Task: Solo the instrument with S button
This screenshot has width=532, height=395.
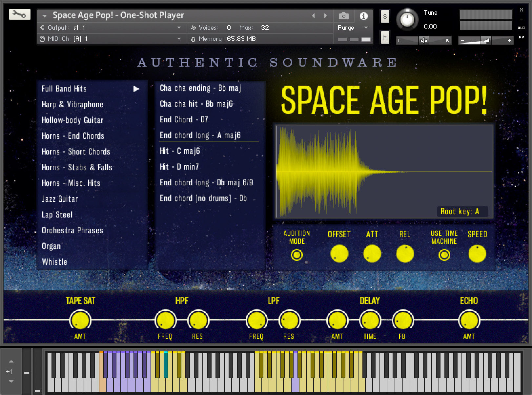Action: click(385, 16)
